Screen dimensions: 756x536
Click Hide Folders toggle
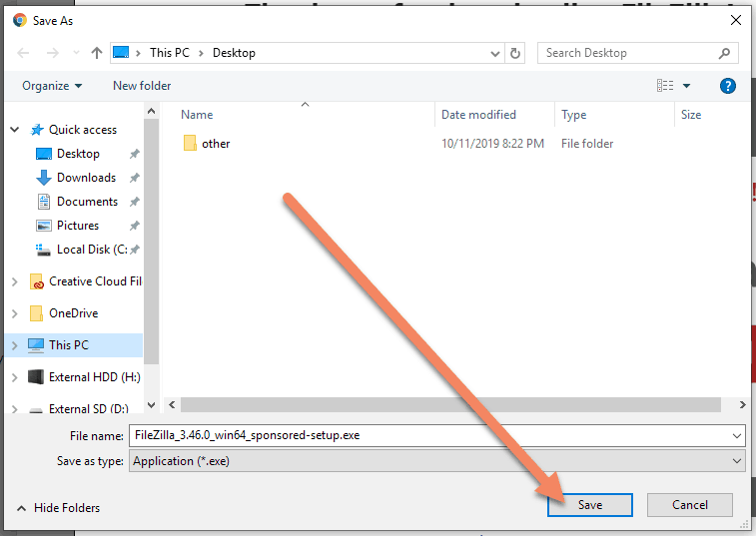pos(58,508)
